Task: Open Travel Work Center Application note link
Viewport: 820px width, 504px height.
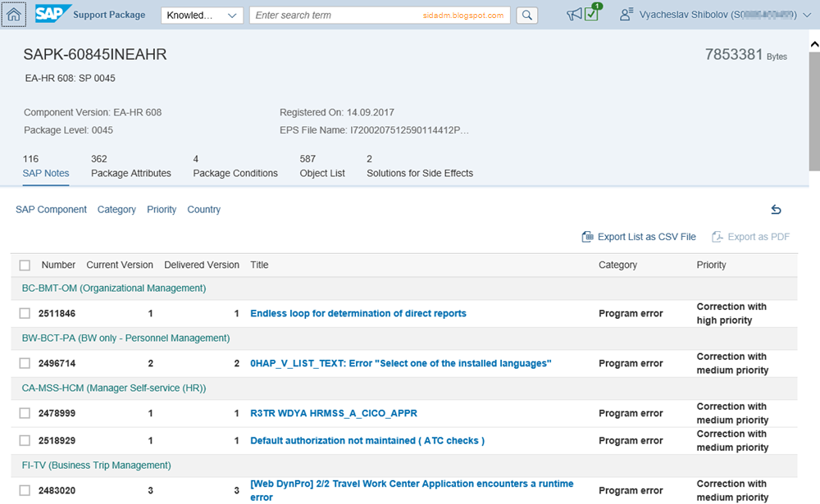Action: pyautogui.click(x=412, y=490)
